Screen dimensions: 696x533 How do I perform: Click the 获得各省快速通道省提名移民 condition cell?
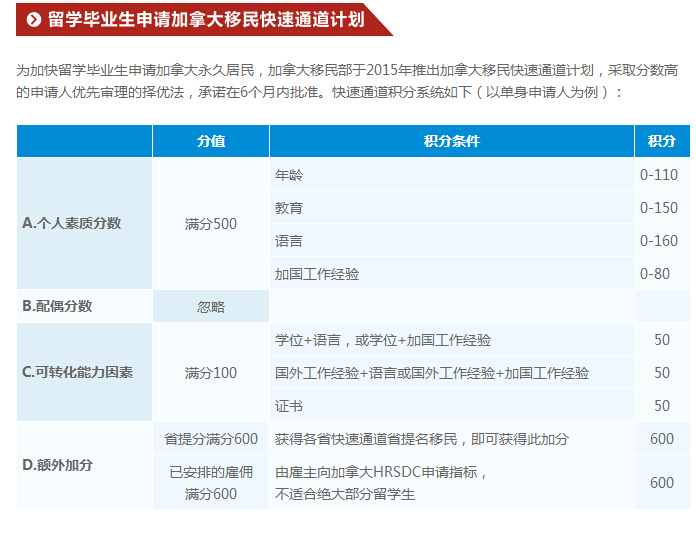pyautogui.click(x=452, y=438)
